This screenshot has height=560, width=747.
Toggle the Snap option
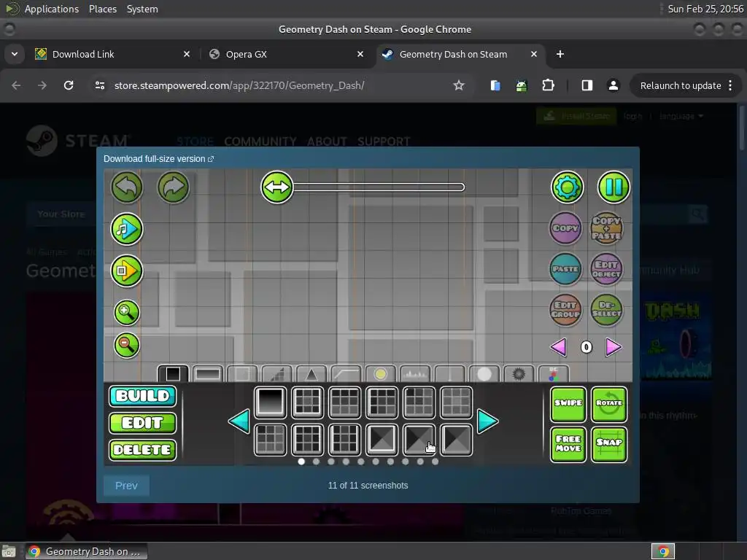(x=609, y=444)
